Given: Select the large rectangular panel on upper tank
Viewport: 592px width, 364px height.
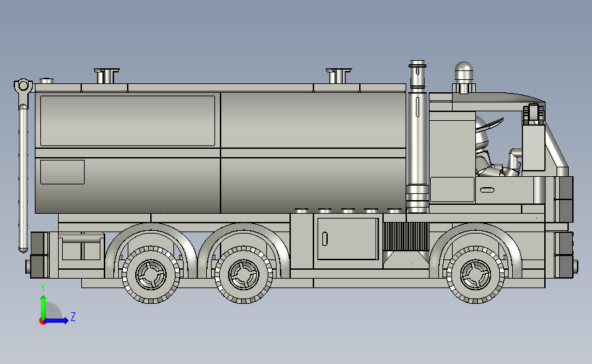Looking at the screenshot, I should pyautogui.click(x=128, y=121).
